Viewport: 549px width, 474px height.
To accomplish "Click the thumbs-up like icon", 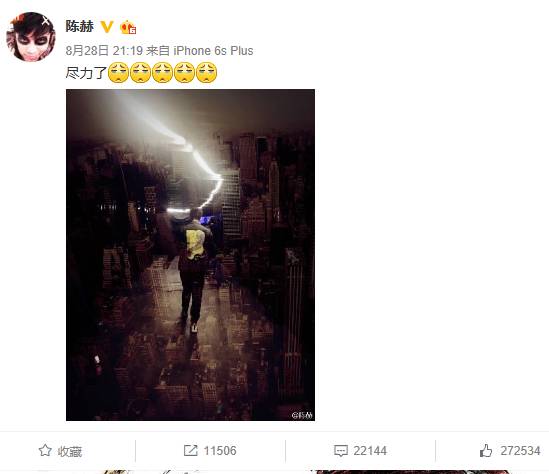I will pyautogui.click(x=486, y=451).
